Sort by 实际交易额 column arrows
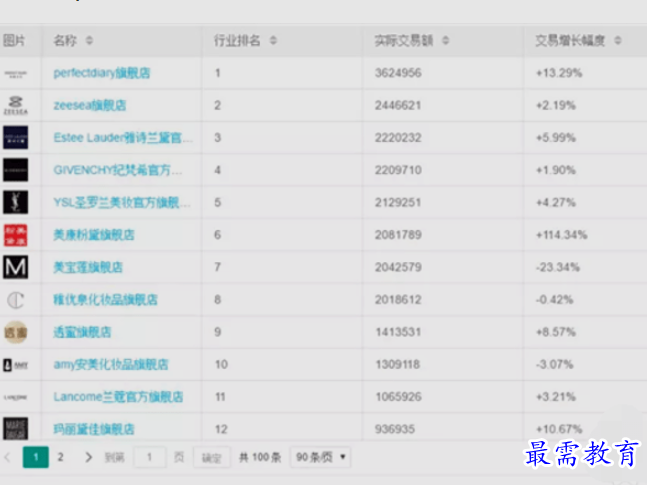 [446, 40]
